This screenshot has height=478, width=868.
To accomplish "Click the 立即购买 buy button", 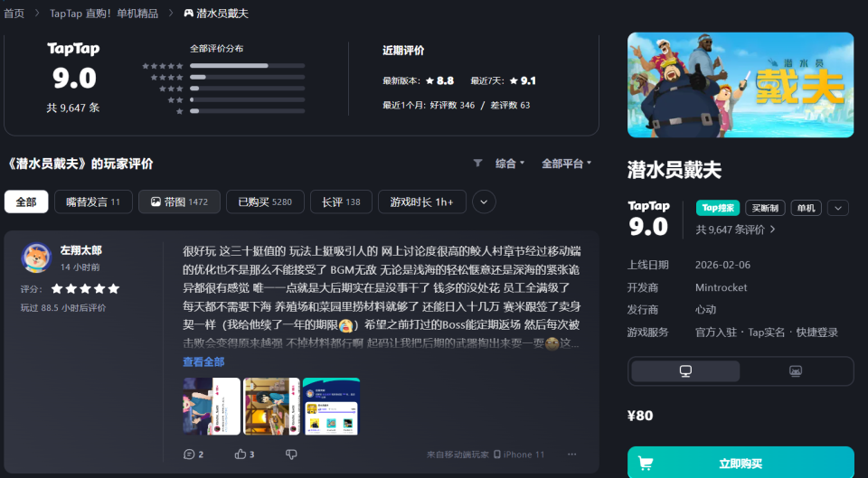I will click(741, 463).
